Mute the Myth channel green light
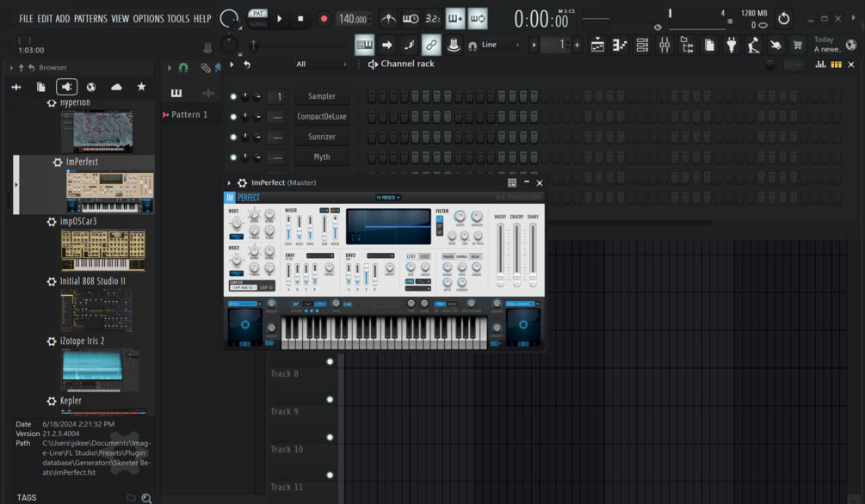This screenshot has width=865, height=504. (233, 157)
